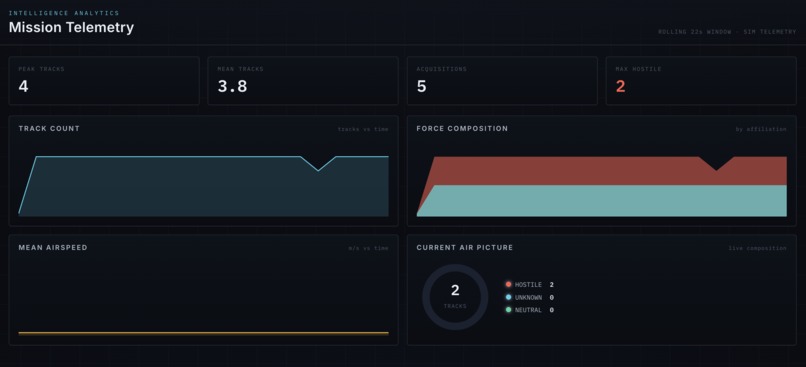Image resolution: width=806 pixels, height=367 pixels.
Task: Click the dip in the Track Count line
Action: (x=318, y=170)
